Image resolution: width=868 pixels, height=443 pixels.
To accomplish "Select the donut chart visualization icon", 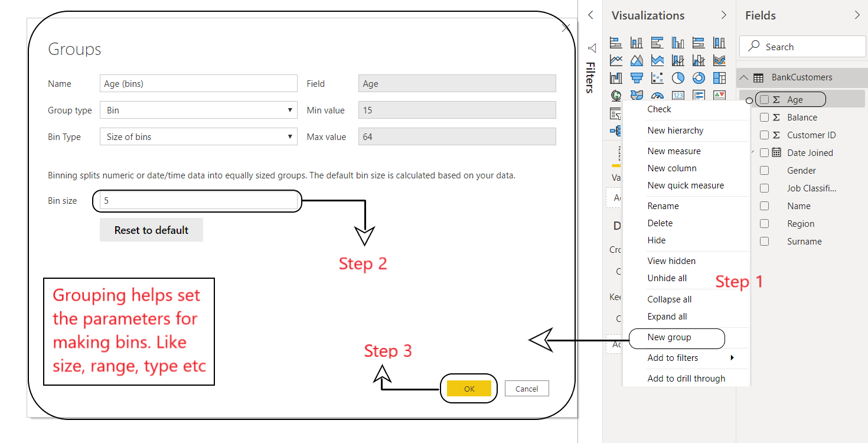I will pyautogui.click(x=699, y=78).
